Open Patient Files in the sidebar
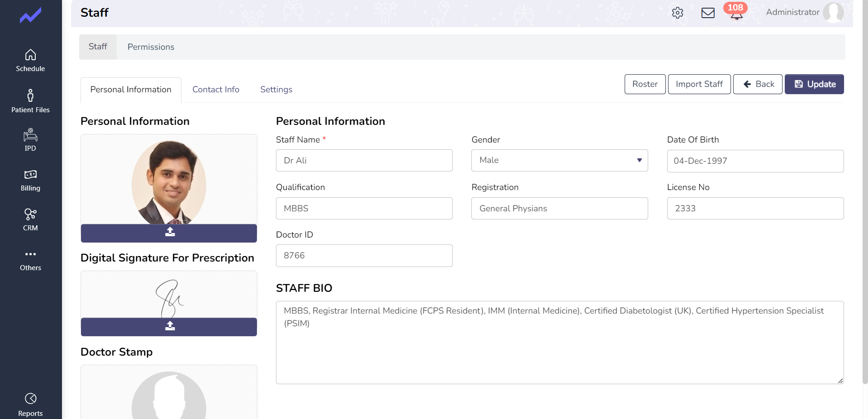The image size is (868, 419). coord(30,101)
